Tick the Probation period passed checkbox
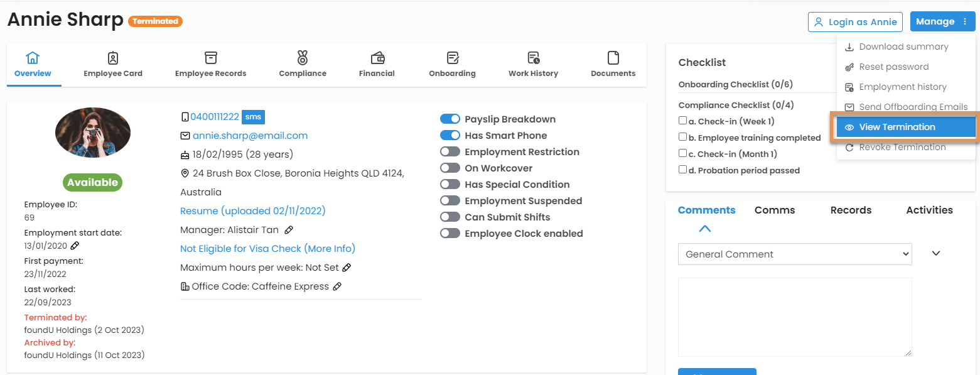980x375 pixels. (682, 170)
